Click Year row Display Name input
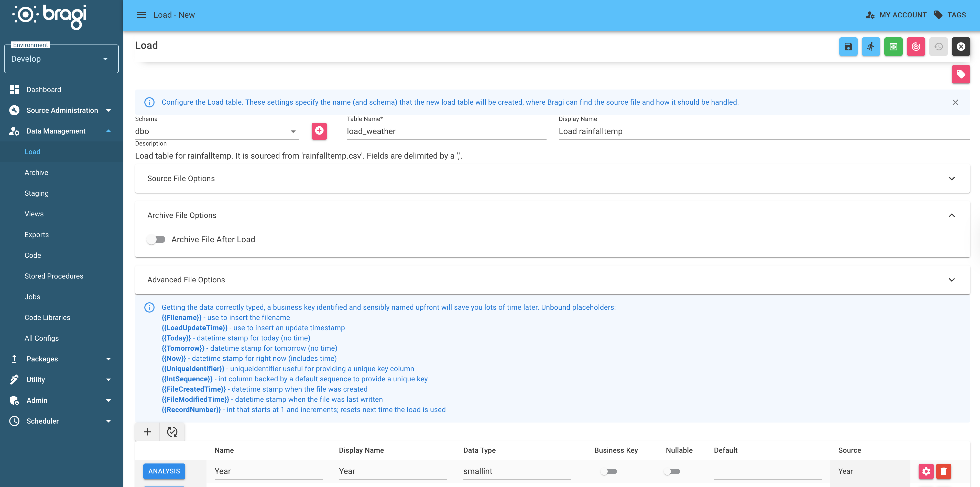Viewport: 980px width, 487px height. click(x=393, y=471)
